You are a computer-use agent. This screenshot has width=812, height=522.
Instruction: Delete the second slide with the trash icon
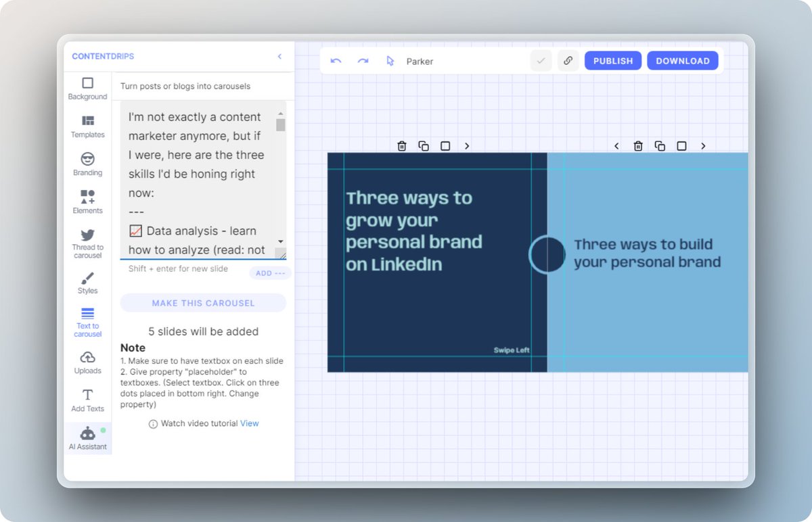(x=638, y=146)
